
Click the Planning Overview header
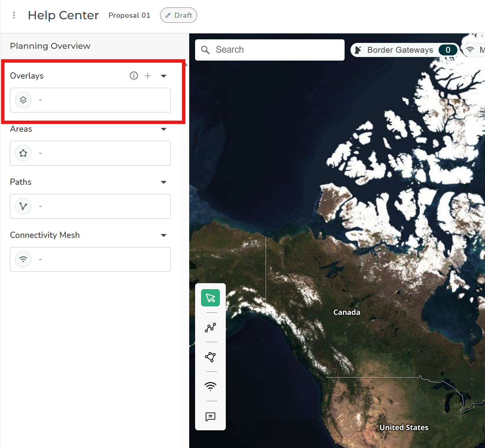tap(50, 46)
